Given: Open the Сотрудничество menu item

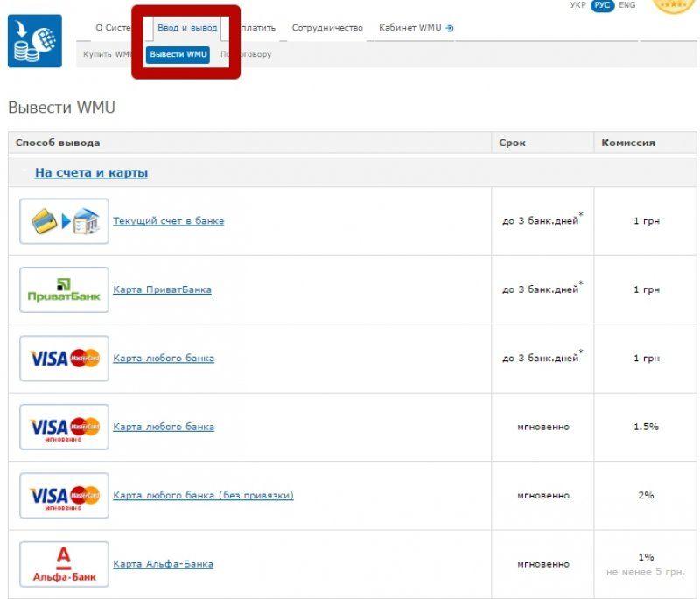Looking at the screenshot, I should point(327,28).
